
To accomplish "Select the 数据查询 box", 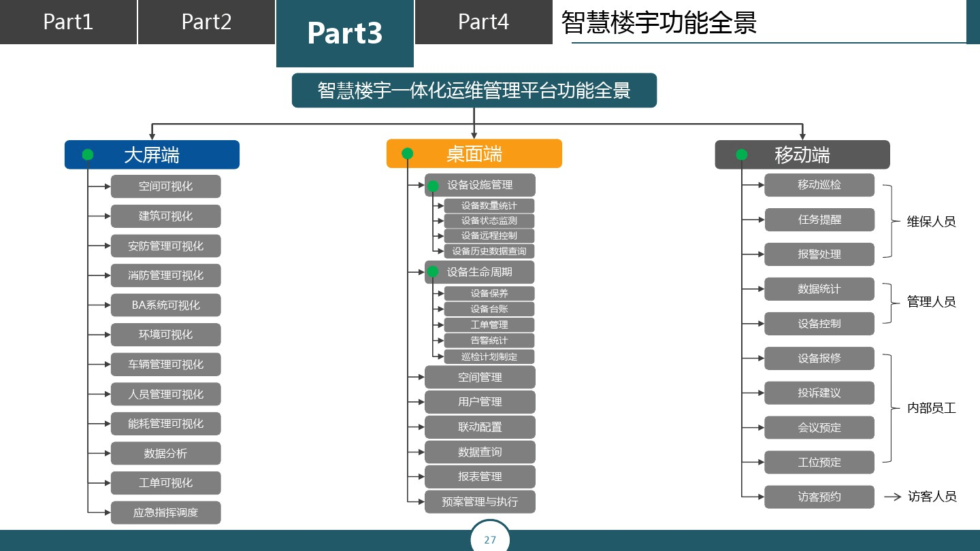I will [480, 452].
